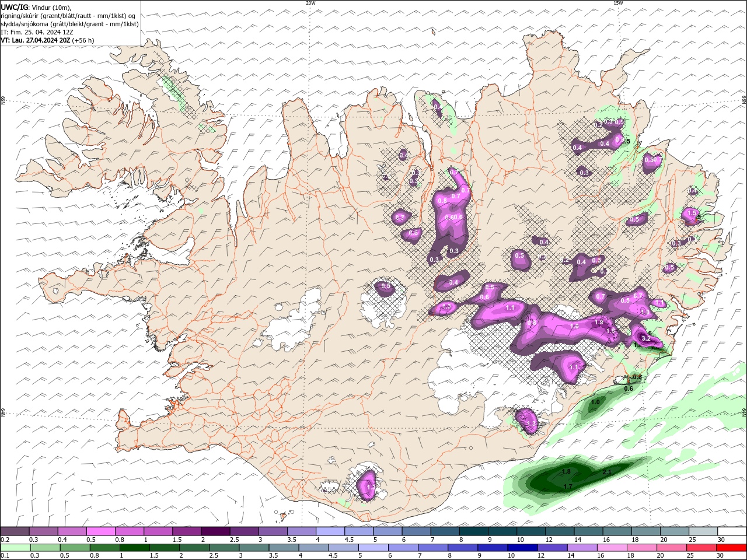Select the 'rigning/skúrir' legend description line
Image resolution: width=747 pixels, height=560 pixels.
68,16
